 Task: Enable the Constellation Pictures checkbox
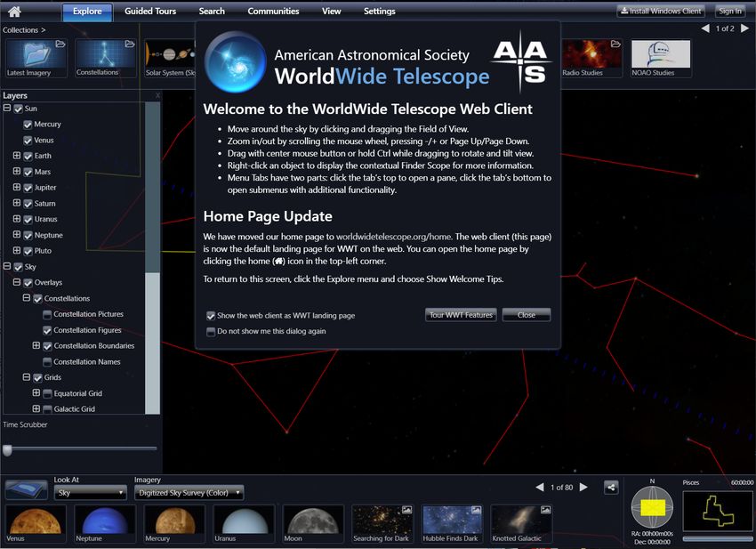(x=47, y=315)
